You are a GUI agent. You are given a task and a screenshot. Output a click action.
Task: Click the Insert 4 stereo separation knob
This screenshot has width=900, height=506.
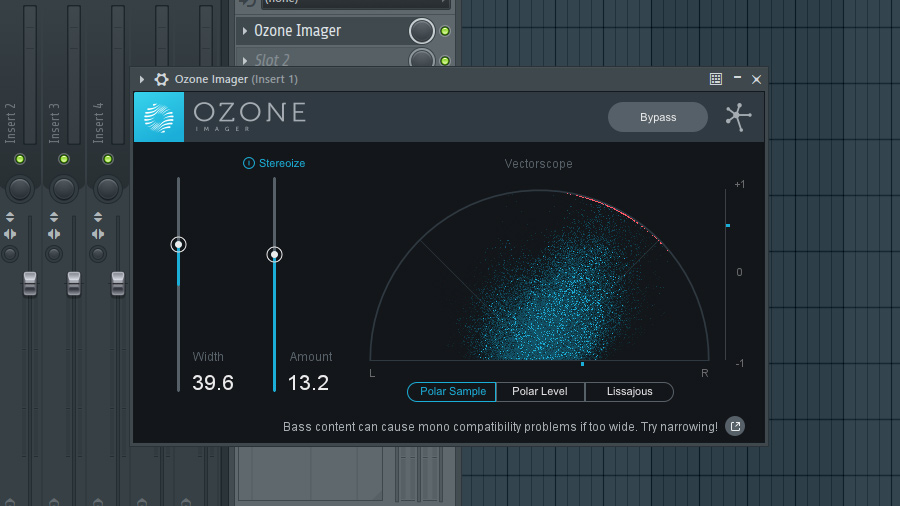[98, 254]
